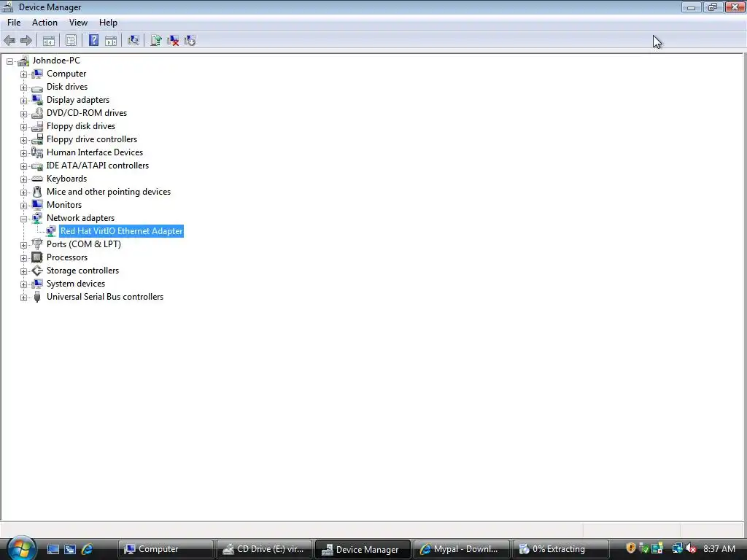Select IDE ATA/ATAPI controllers label
The image size is (747, 560).
[x=98, y=166]
